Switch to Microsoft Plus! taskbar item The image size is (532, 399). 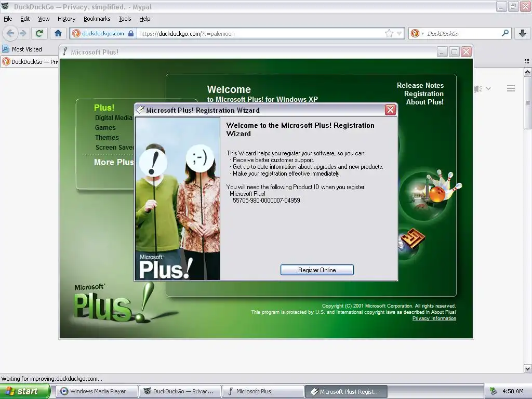point(263,391)
